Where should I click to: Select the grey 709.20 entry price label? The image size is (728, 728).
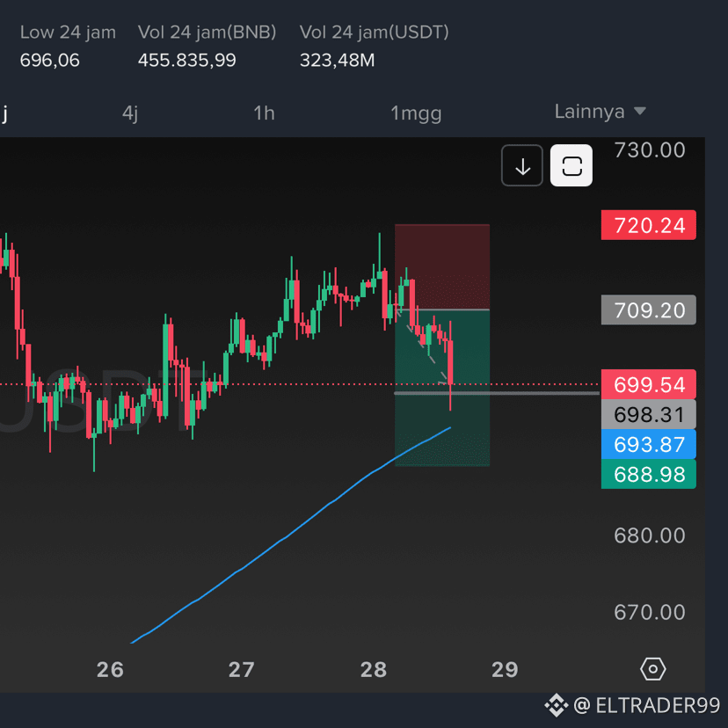point(649,309)
